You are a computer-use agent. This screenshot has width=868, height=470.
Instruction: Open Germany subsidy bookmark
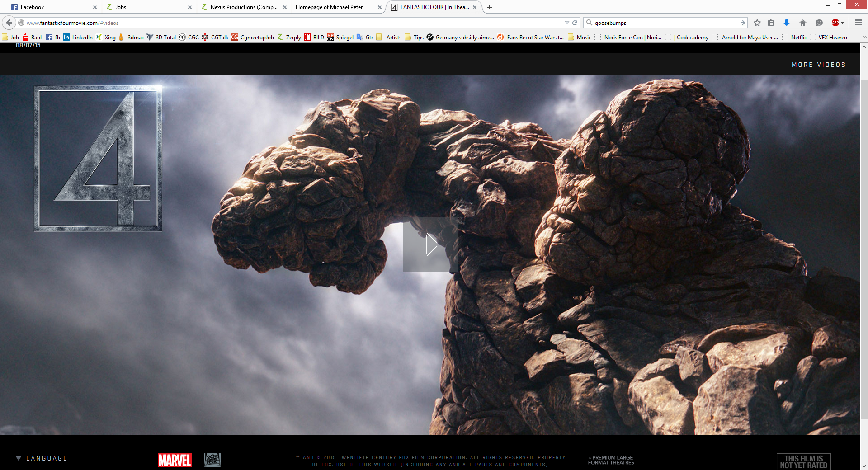point(460,37)
